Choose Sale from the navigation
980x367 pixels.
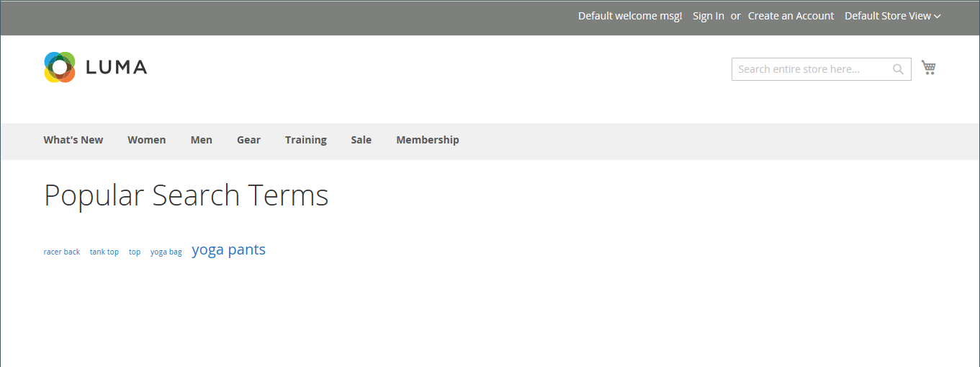361,140
